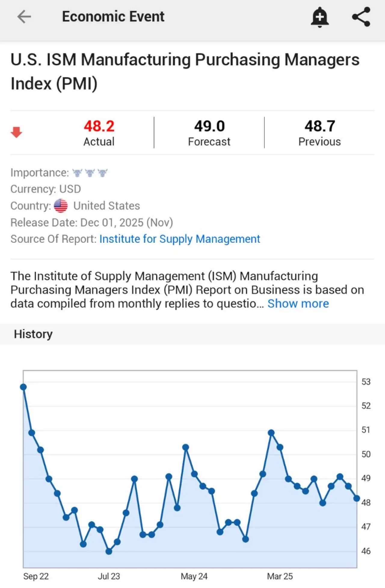This screenshot has width=385, height=588.
Task: Tap the Economic Event title
Action: tap(113, 17)
